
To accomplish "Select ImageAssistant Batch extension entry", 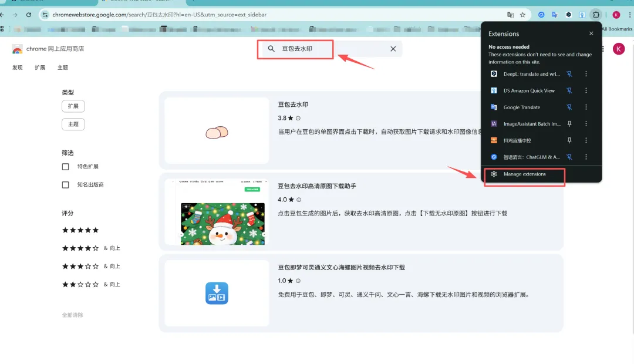I will tap(532, 124).
